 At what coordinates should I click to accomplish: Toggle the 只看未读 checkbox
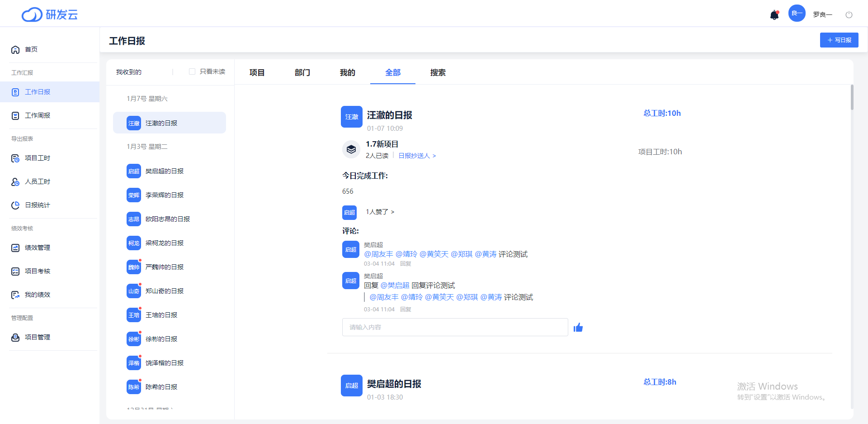192,71
